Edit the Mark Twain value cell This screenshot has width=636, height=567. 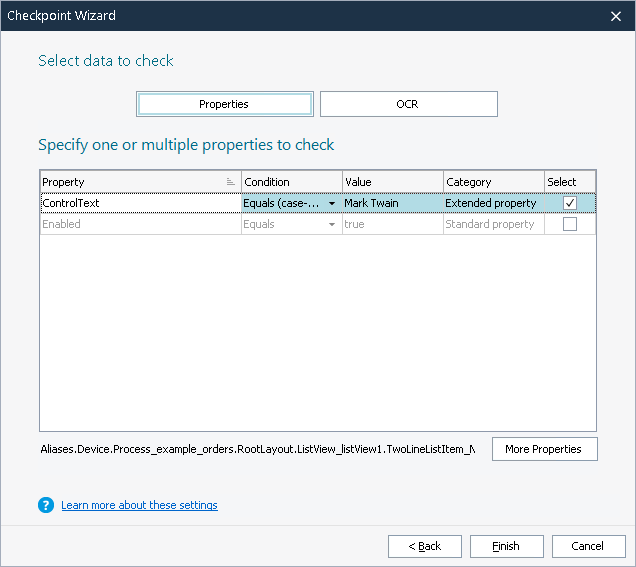pos(392,203)
